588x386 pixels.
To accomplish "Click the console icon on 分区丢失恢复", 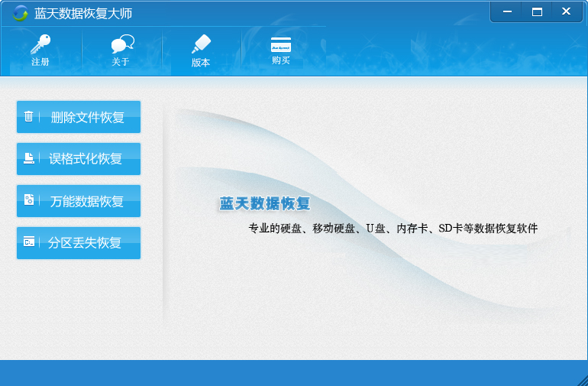I will 29,242.
